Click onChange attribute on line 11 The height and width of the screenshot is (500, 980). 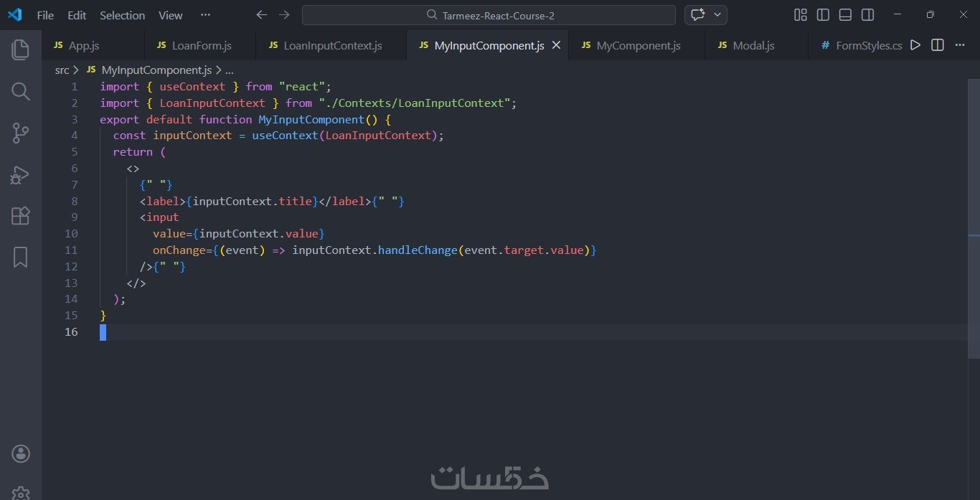[x=179, y=250]
